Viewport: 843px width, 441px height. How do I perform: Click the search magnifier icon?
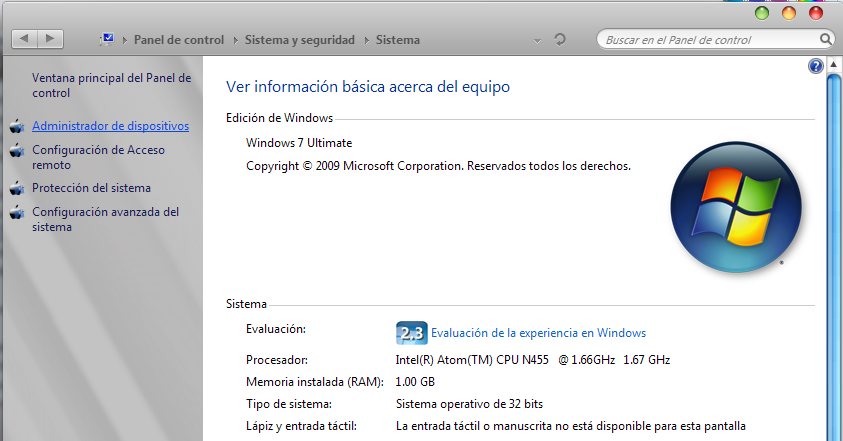(825, 39)
